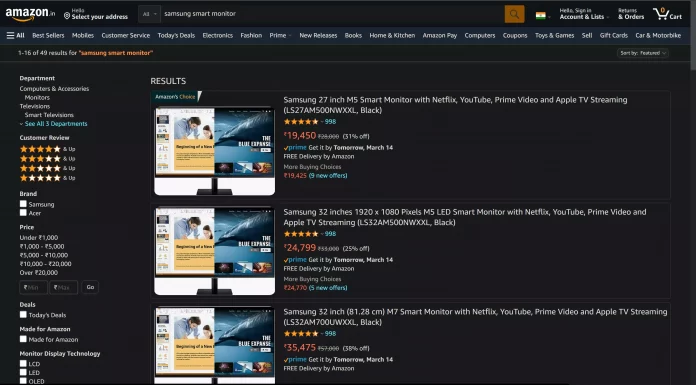696x385 pixels.
Task: Check the Made for Amazon checkbox
Action: (x=23, y=339)
